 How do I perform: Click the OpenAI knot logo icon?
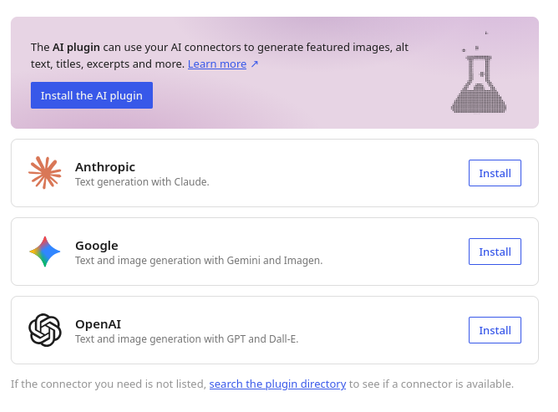tap(45, 330)
